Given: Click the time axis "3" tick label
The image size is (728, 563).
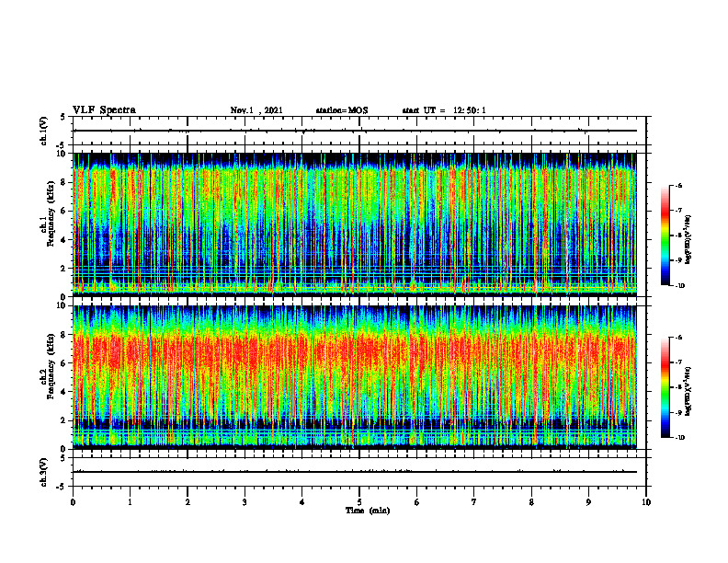Looking at the screenshot, I should [245, 502].
